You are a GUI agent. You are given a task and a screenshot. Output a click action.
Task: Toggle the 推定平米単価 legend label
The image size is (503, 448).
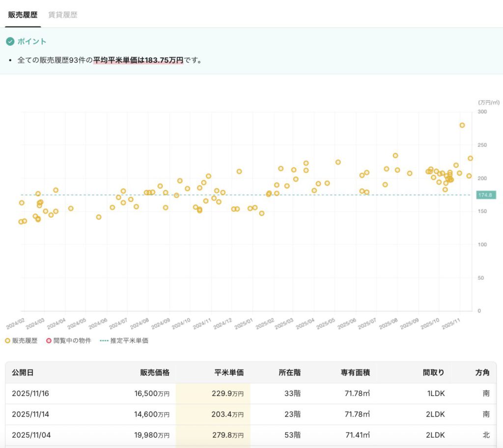pos(129,341)
